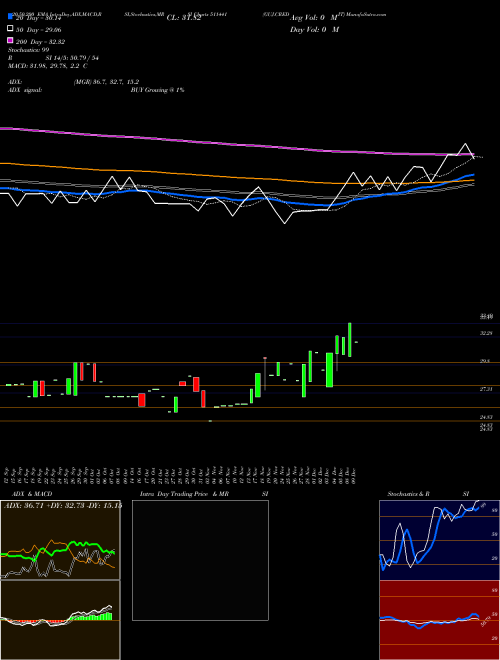Click the 29.8 price axis label
This screenshot has width=500, height=660.
point(485,362)
